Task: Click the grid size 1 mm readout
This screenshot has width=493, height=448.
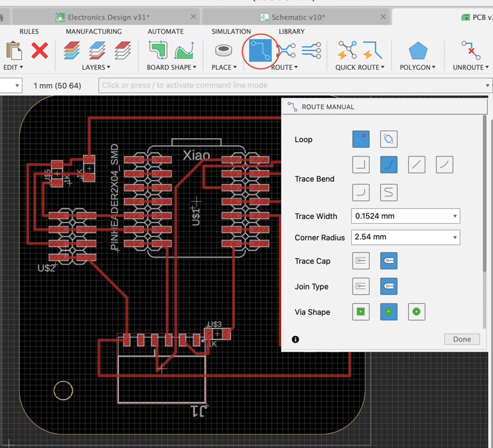Action: coord(57,86)
